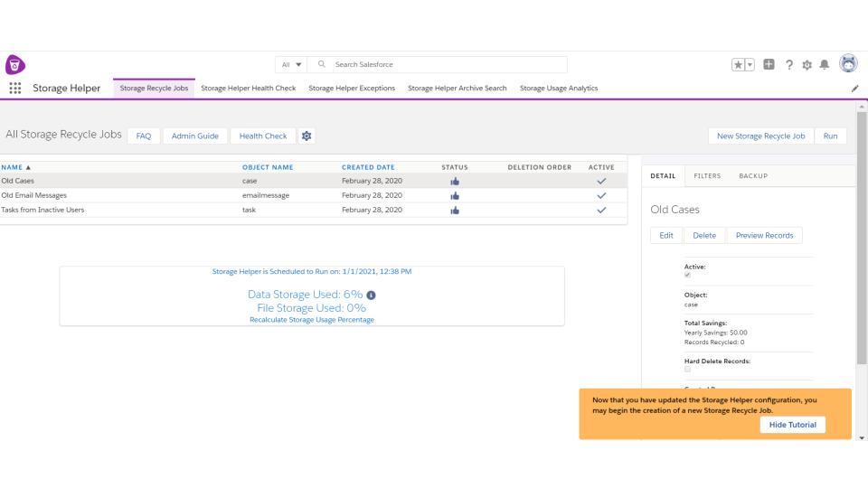Screen dimensions: 868x488
Task: Click the emailmessage object name cell
Action: [x=266, y=195]
